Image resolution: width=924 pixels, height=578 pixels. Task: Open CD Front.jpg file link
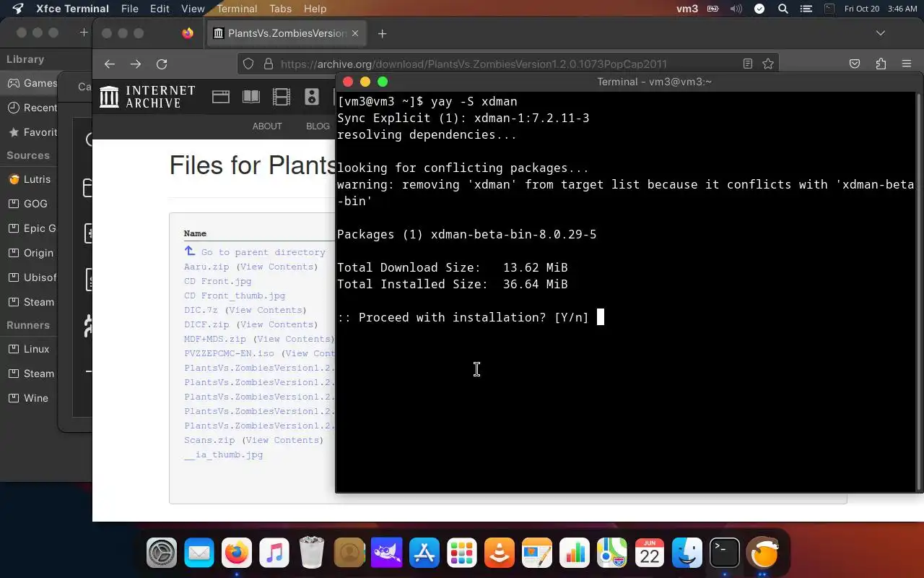point(218,281)
